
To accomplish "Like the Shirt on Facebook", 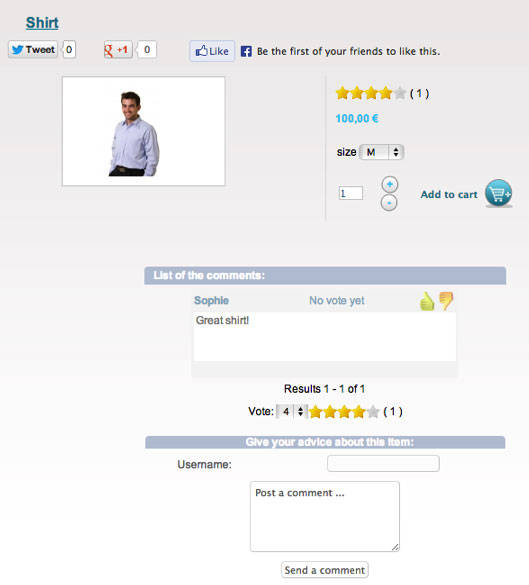I will click(x=212, y=51).
